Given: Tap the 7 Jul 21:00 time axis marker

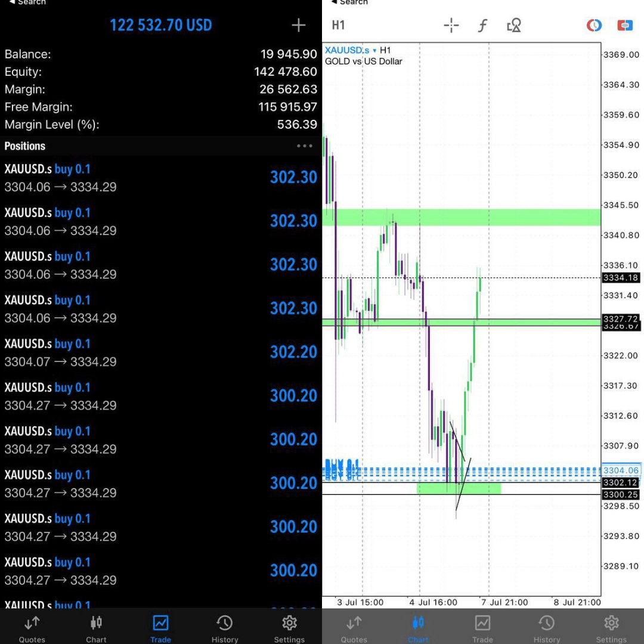Looking at the screenshot, I should 504,602.
